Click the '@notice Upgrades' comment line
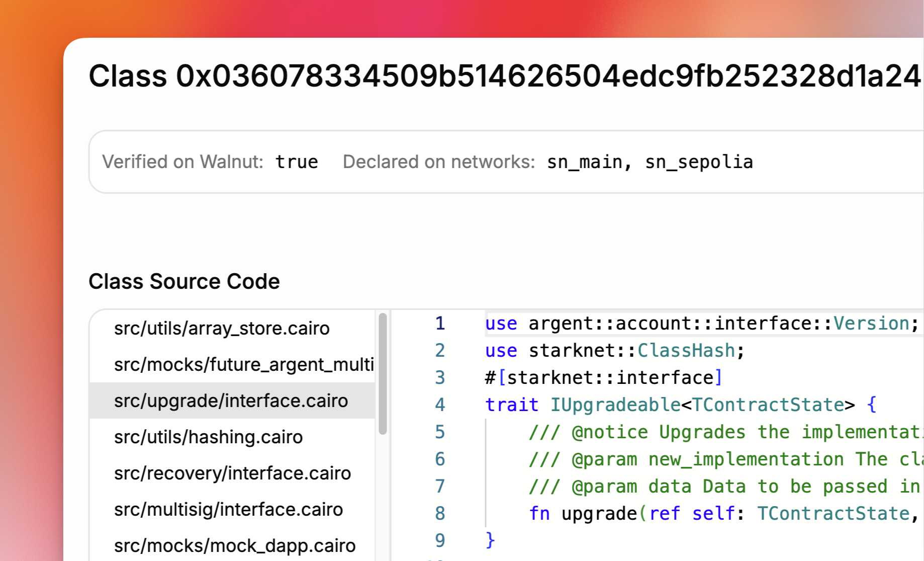The image size is (924, 561). coord(726,432)
